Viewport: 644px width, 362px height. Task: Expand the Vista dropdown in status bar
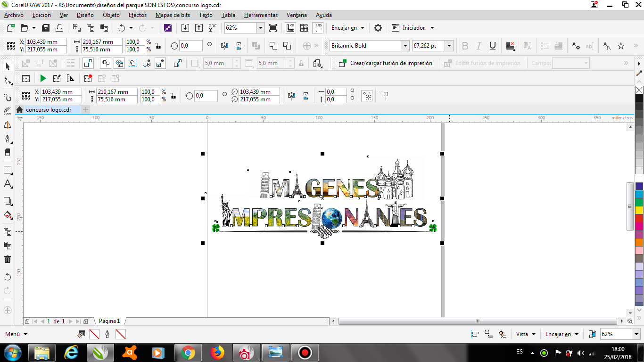[x=534, y=334]
